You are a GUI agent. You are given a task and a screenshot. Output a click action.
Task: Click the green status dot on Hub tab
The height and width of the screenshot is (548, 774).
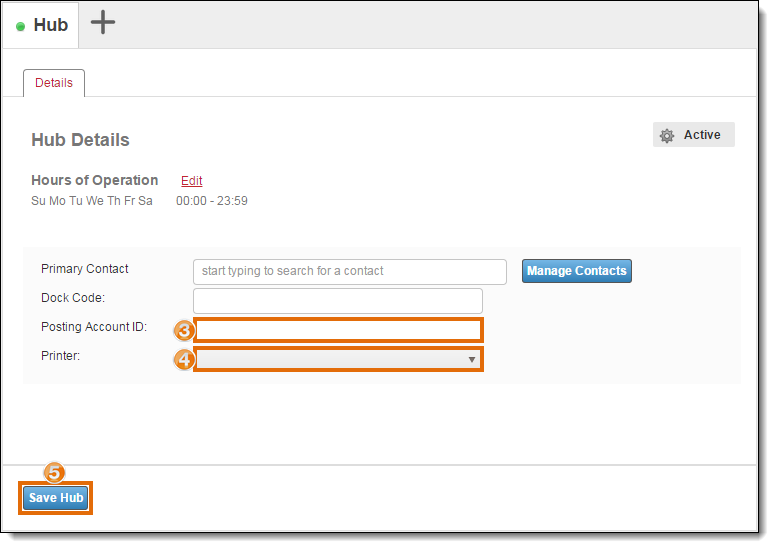click(20, 26)
